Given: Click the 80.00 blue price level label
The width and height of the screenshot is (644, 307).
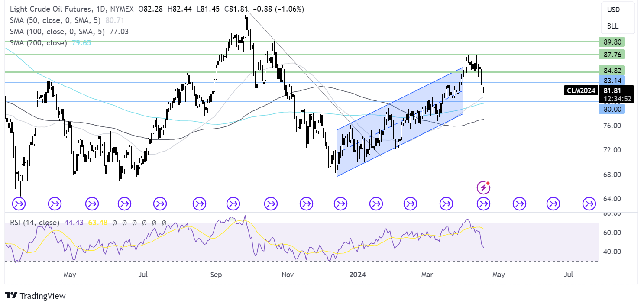Looking at the screenshot, I should click(x=612, y=110).
